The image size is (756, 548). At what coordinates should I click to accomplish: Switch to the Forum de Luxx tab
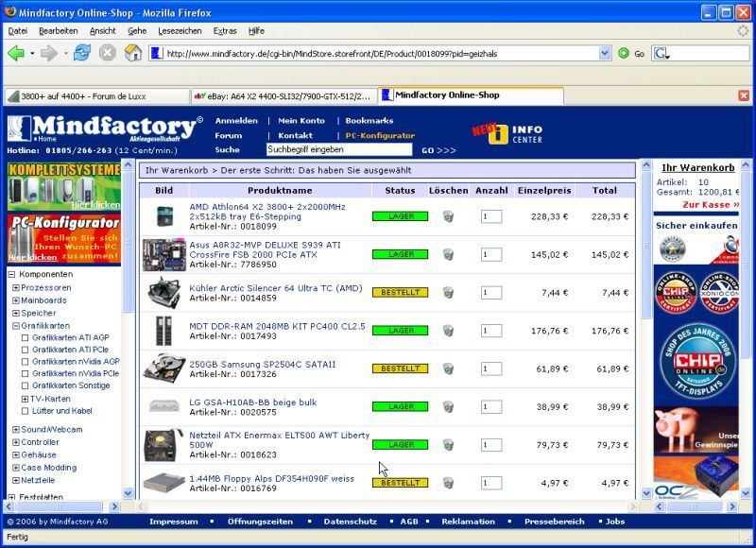96,96
